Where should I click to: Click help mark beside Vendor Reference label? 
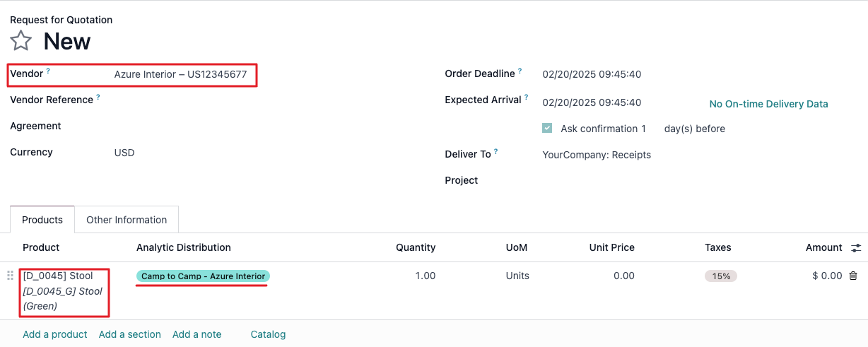[98, 98]
